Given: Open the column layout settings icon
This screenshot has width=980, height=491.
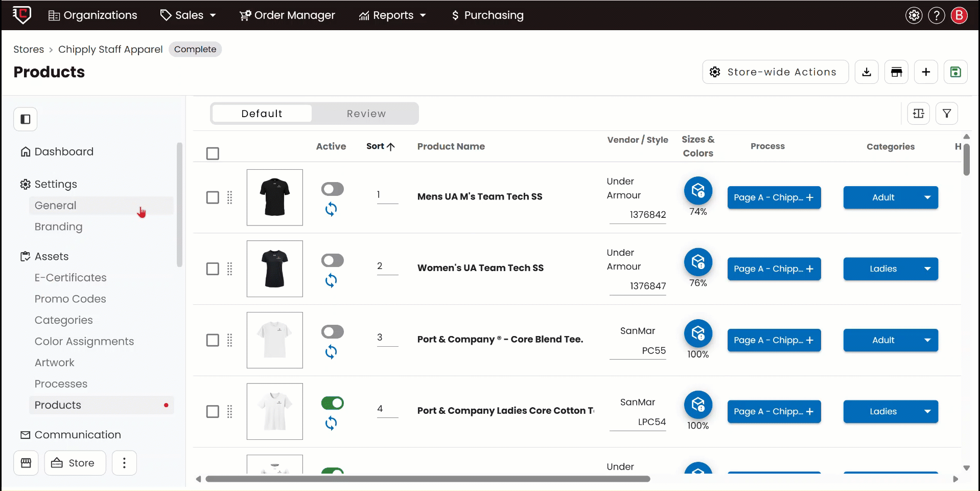Looking at the screenshot, I should [x=918, y=114].
